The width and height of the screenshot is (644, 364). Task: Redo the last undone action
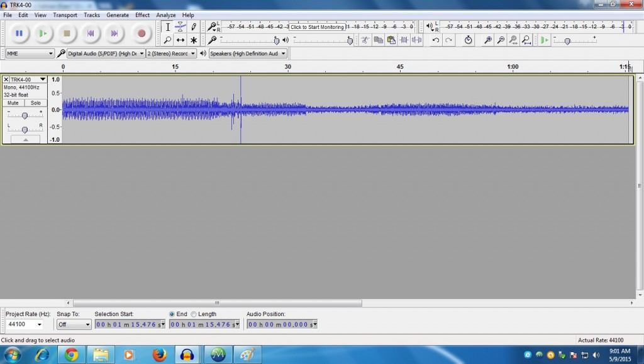pyautogui.click(x=448, y=40)
